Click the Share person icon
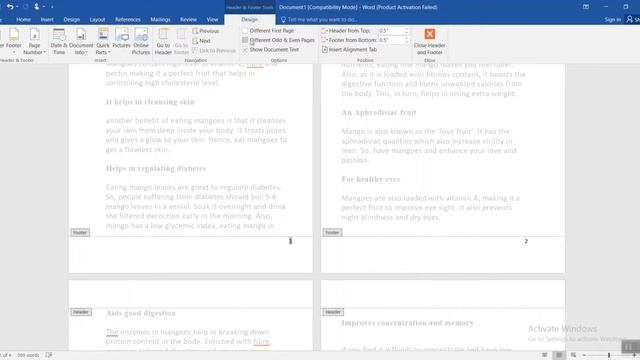Image resolution: width=640 pixels, height=360 pixels. pos(630,19)
